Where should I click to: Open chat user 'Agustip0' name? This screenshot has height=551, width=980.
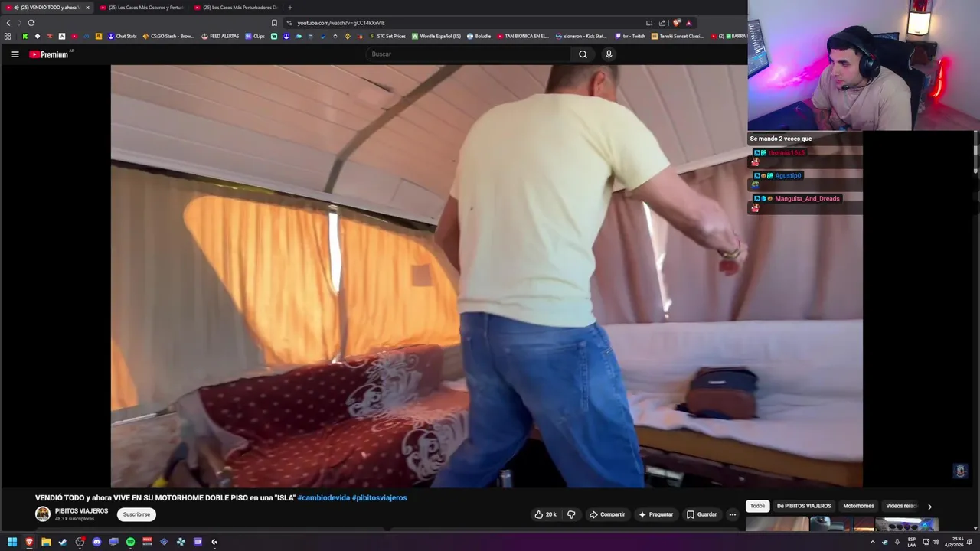click(788, 175)
